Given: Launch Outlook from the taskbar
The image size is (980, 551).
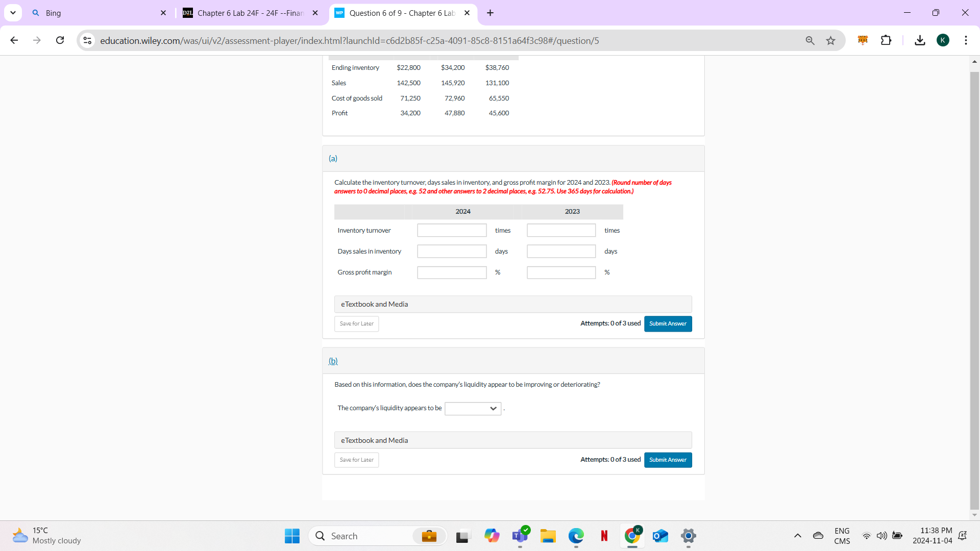Looking at the screenshot, I should [x=660, y=536].
